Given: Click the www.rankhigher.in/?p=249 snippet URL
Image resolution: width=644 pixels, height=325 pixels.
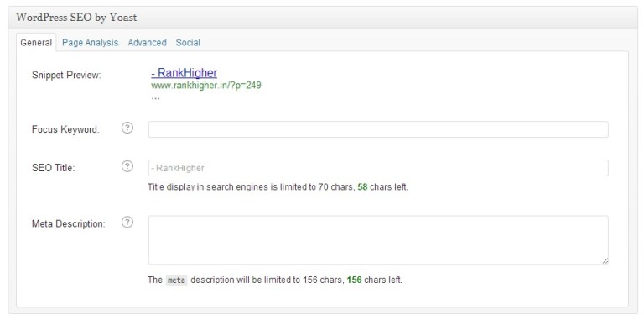Looking at the screenshot, I should 206,85.
